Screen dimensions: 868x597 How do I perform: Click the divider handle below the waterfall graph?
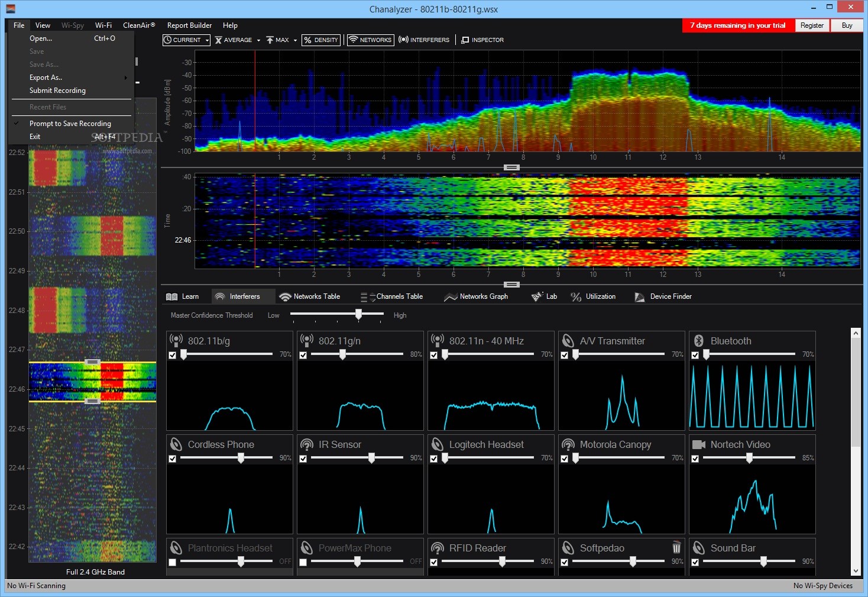tap(511, 285)
